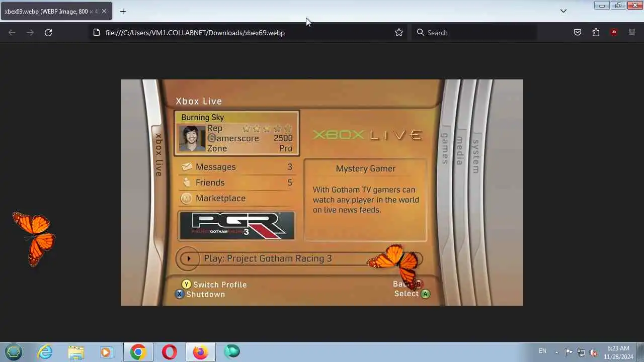Image resolution: width=644 pixels, height=362 pixels.
Task: Open Windows Explorer folder in taskbar
Action: [76, 352]
